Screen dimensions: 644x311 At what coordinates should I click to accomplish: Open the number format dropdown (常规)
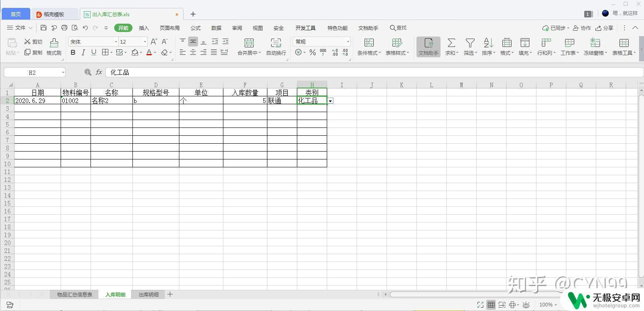(348, 42)
